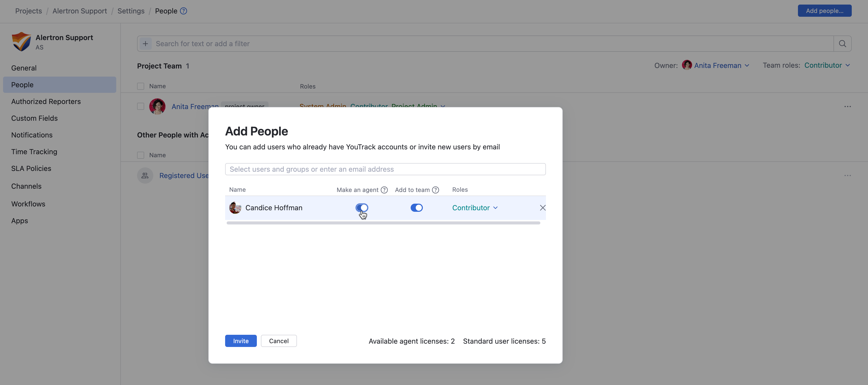The height and width of the screenshot is (385, 868).
Task: Click the Registered Users group icon
Action: point(145,176)
